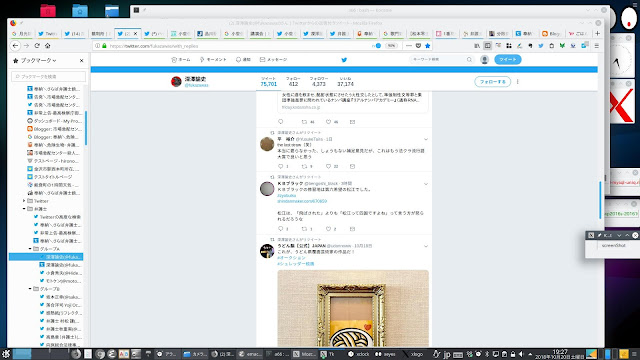The height and width of the screenshot is (360, 640).
Task: Open the page actions three-dot menu
Action: [409, 46]
